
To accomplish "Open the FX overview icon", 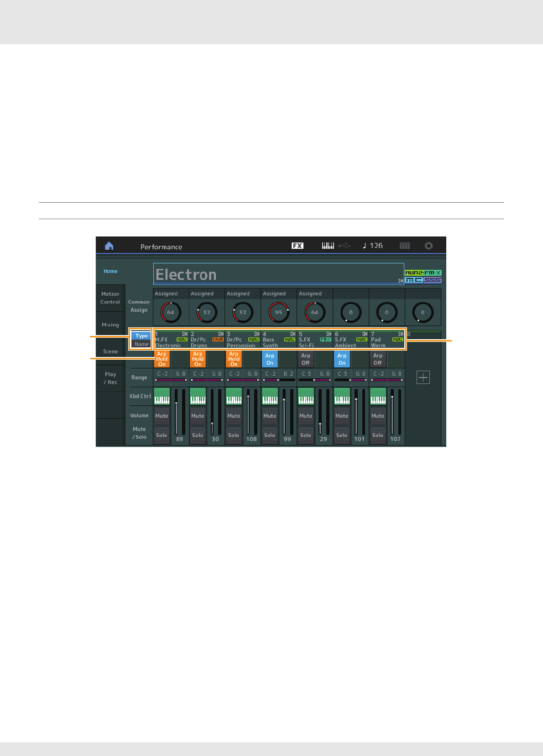I will point(298,246).
